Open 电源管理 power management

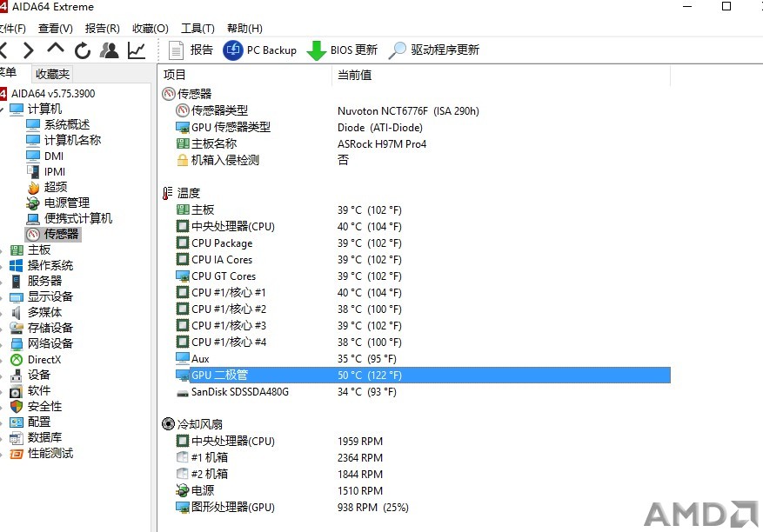pos(58,203)
